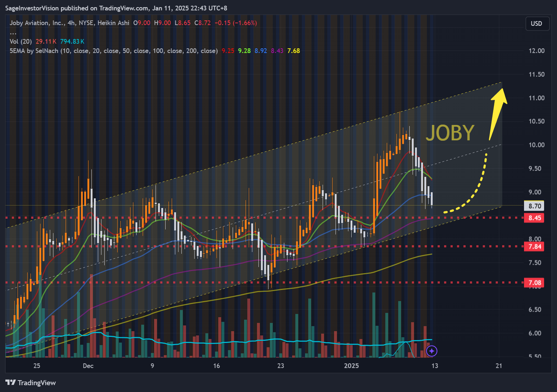557x392 pixels.
Task: Click the -0.15 (-1.66%) change value
Action: 236,23
